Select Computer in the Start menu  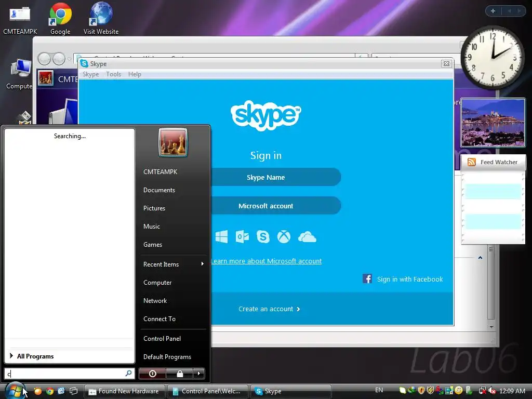tap(157, 282)
